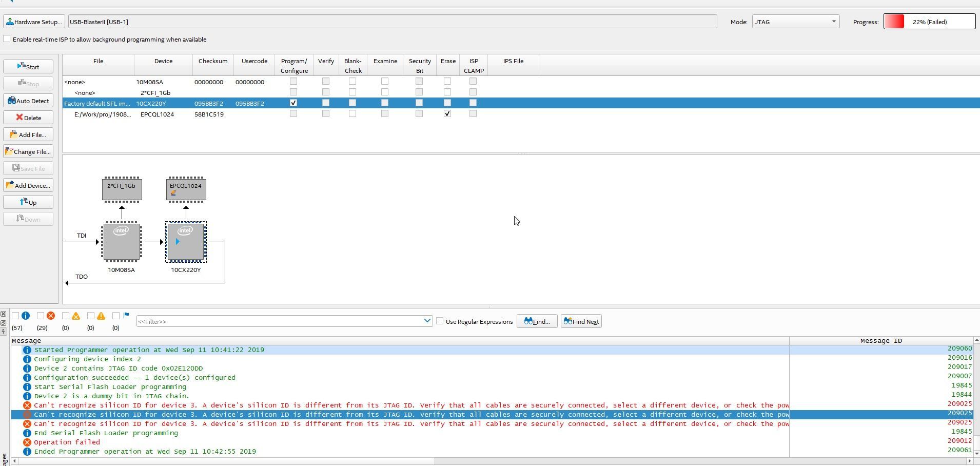This screenshot has height=466, width=980.
Task: Uncheck Program/Configure for 10CX220Y row
Action: pos(293,103)
